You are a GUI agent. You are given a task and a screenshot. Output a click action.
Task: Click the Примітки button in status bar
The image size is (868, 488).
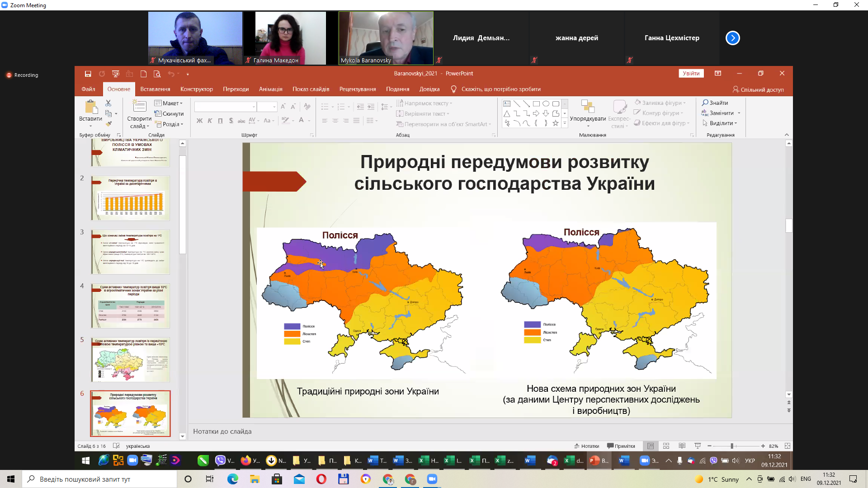pyautogui.click(x=621, y=446)
